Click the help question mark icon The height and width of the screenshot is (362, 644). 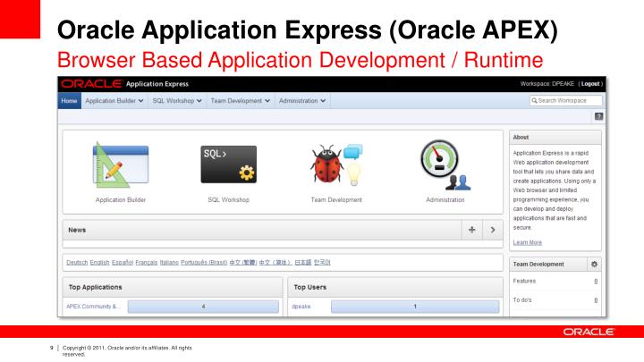tap(598, 116)
